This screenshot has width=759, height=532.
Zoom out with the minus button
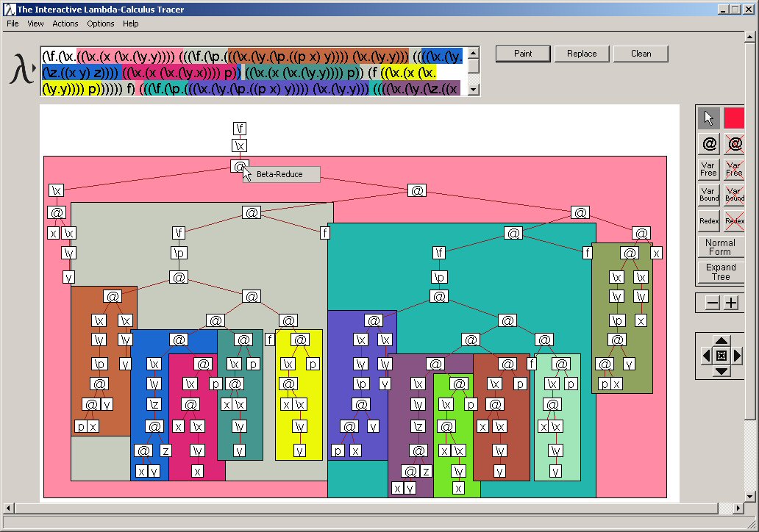tap(712, 303)
